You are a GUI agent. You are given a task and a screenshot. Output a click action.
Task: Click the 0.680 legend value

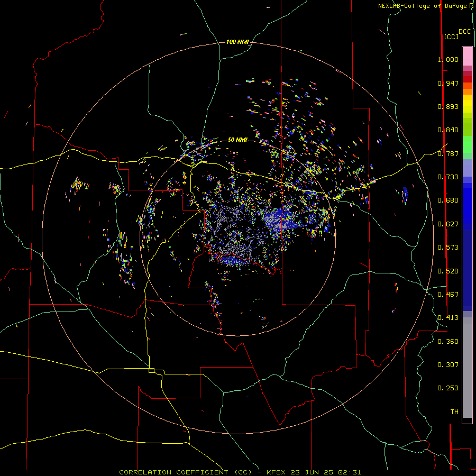tap(448, 200)
